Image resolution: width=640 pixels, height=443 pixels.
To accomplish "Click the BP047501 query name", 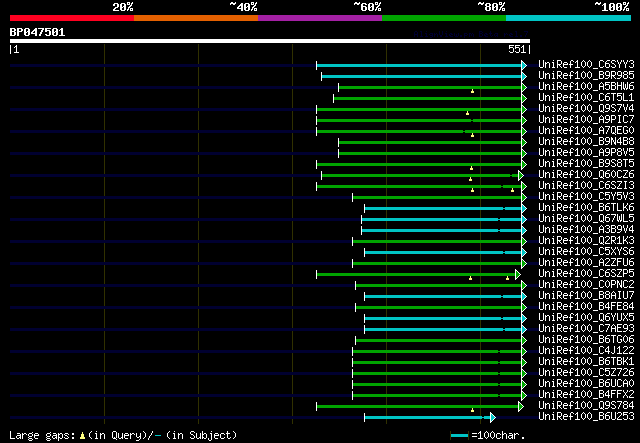I will tap(37, 32).
